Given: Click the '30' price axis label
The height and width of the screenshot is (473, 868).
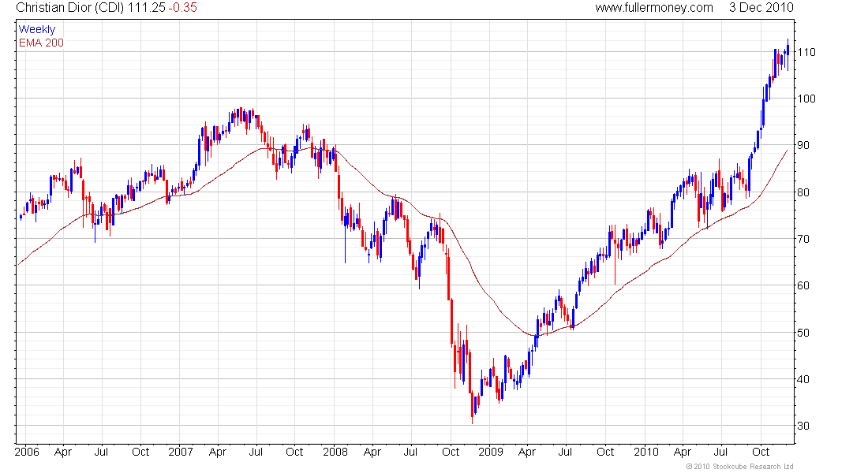Looking at the screenshot, I should click(x=803, y=426).
